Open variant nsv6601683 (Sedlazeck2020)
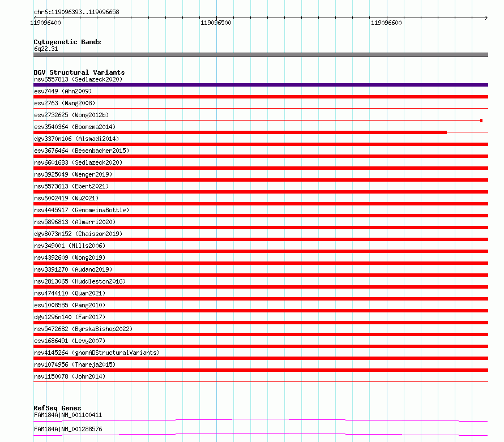The height and width of the screenshot is (442, 504). (78, 162)
